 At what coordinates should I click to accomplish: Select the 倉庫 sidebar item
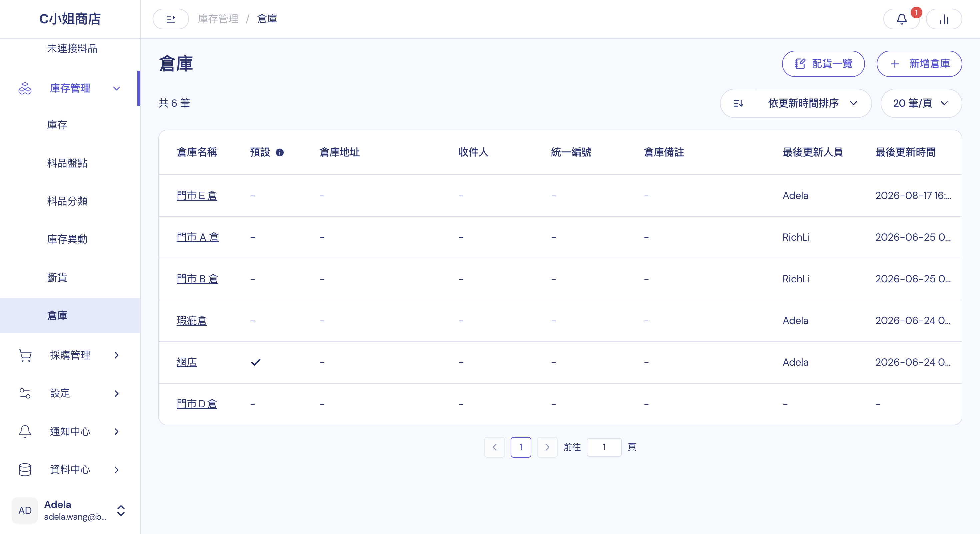(x=70, y=315)
